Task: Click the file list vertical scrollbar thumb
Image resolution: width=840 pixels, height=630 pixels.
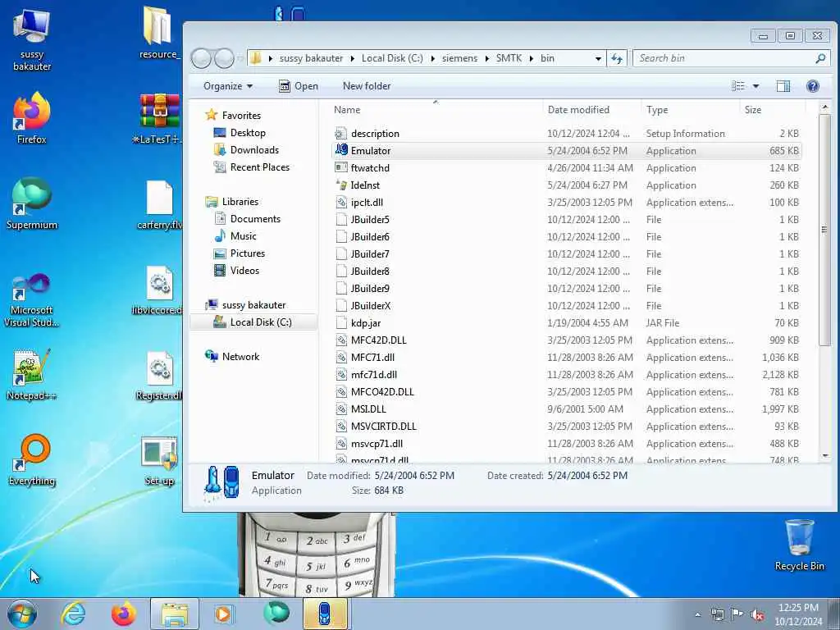Action: point(825,230)
